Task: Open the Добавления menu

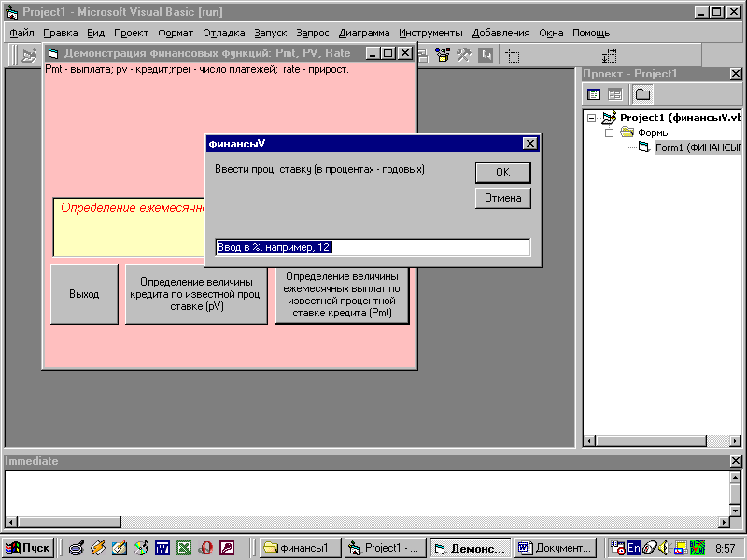Action: [500, 33]
